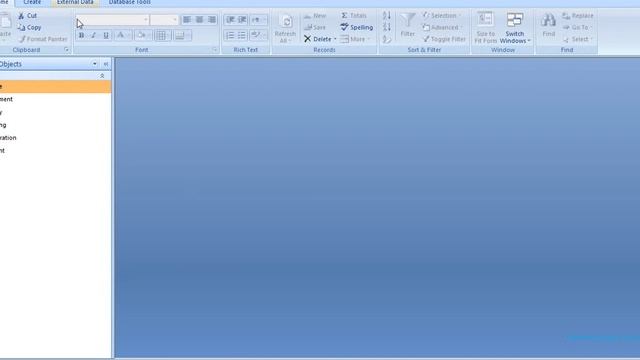
Task: Open the navigation pane Objects dropdown arrow
Action: point(95,64)
